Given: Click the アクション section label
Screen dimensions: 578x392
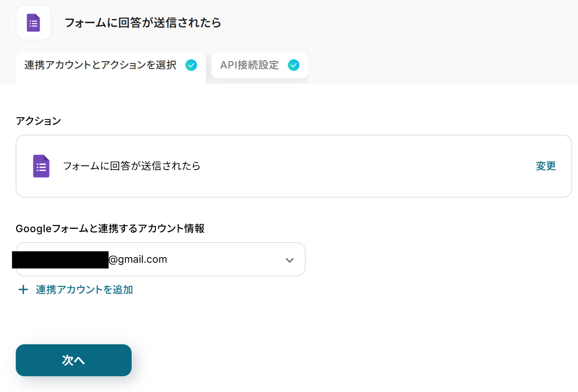Looking at the screenshot, I should click(x=38, y=121).
